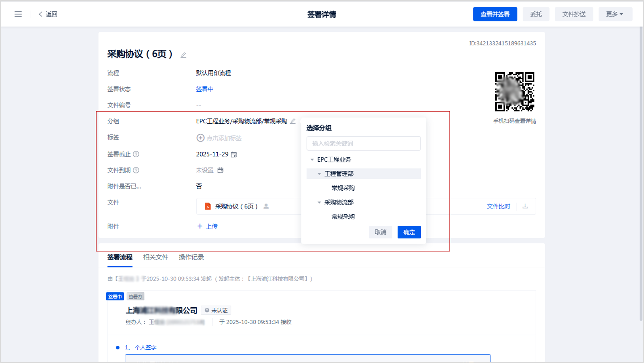Open the 更多 dropdown menu

[x=615, y=14]
